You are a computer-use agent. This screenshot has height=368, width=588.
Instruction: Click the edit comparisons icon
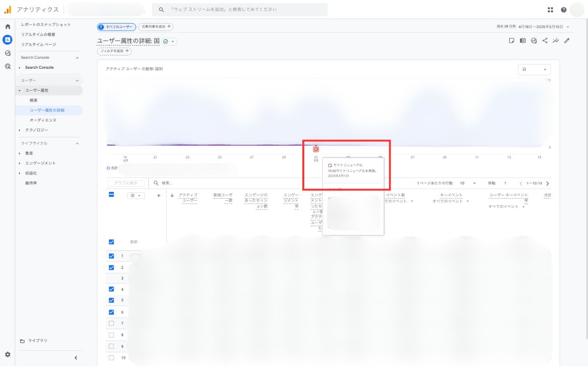pos(523,41)
